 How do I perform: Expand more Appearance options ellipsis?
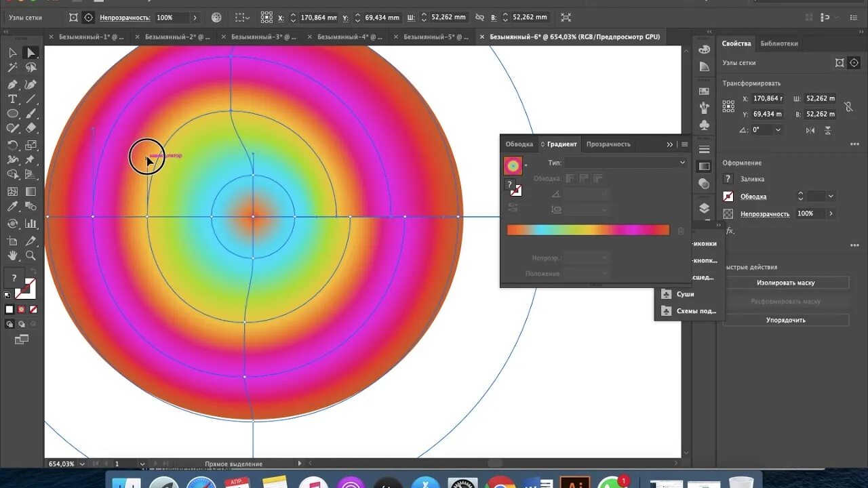pyautogui.click(x=854, y=245)
